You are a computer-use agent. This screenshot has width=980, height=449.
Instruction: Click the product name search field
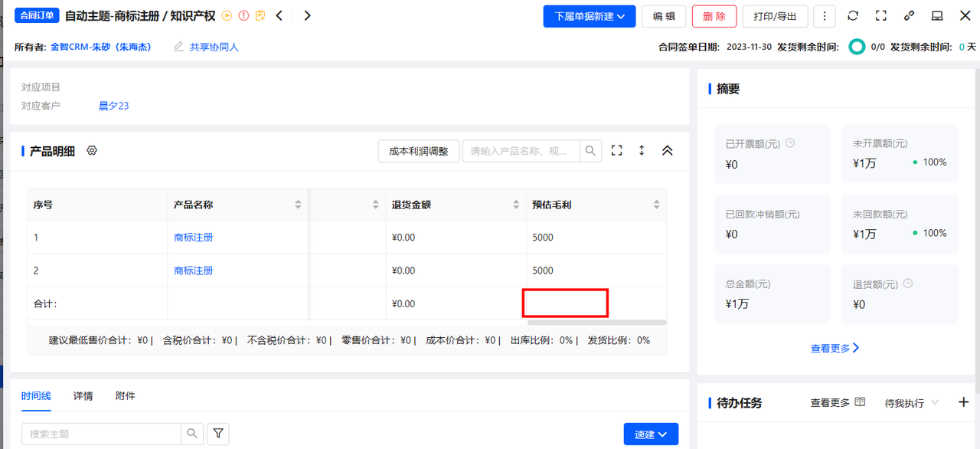521,151
